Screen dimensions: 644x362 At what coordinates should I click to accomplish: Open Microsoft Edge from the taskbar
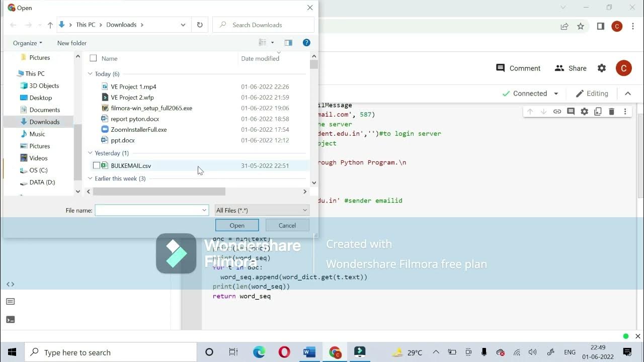click(259, 352)
